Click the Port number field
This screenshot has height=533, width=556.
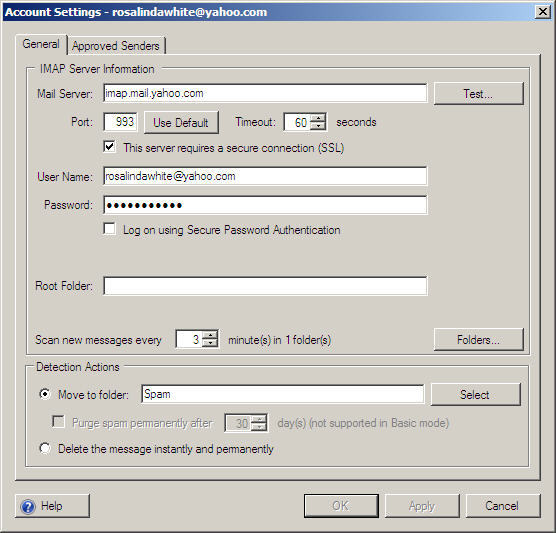coord(120,122)
